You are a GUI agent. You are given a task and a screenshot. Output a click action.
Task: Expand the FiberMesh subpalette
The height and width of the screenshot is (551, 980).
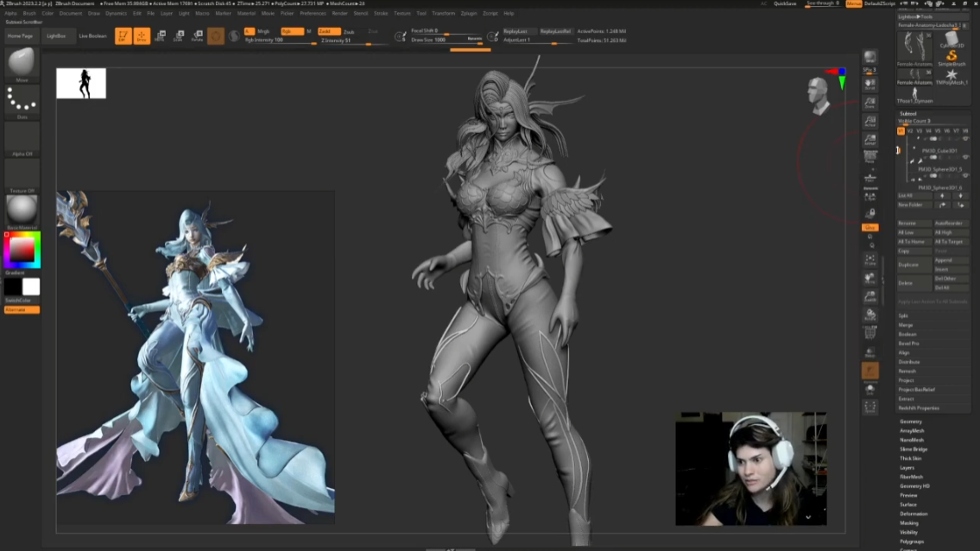911,478
